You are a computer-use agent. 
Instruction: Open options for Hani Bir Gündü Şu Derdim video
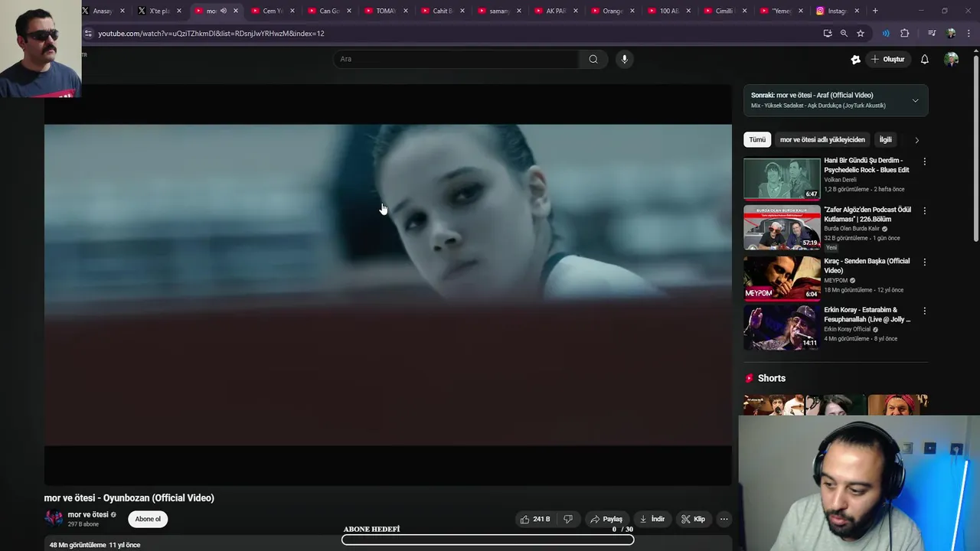[x=924, y=161]
